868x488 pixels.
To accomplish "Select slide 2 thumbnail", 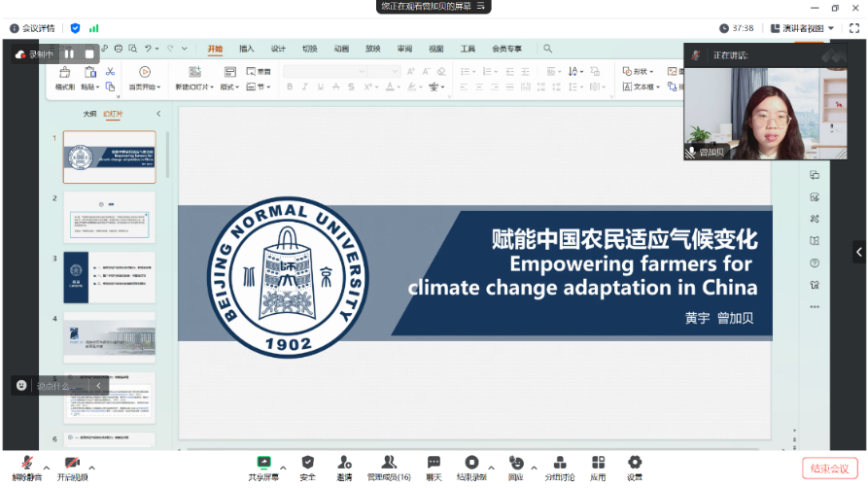I will [x=110, y=217].
